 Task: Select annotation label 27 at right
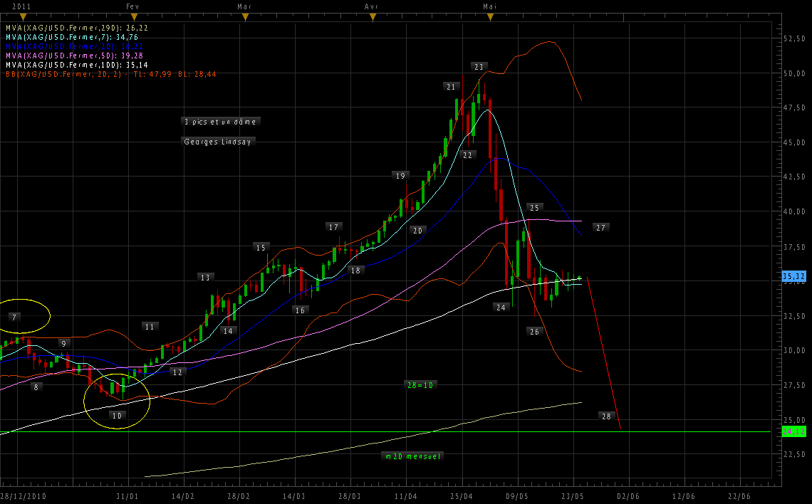600,228
